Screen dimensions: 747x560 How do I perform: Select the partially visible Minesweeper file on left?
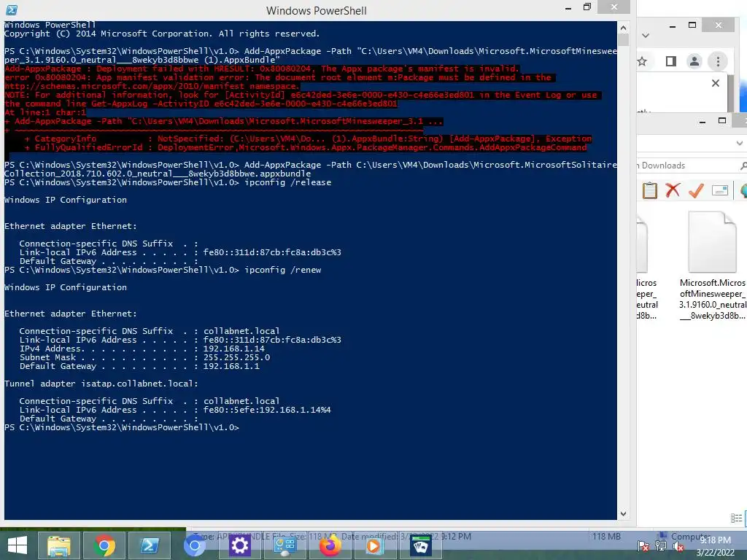643,267
